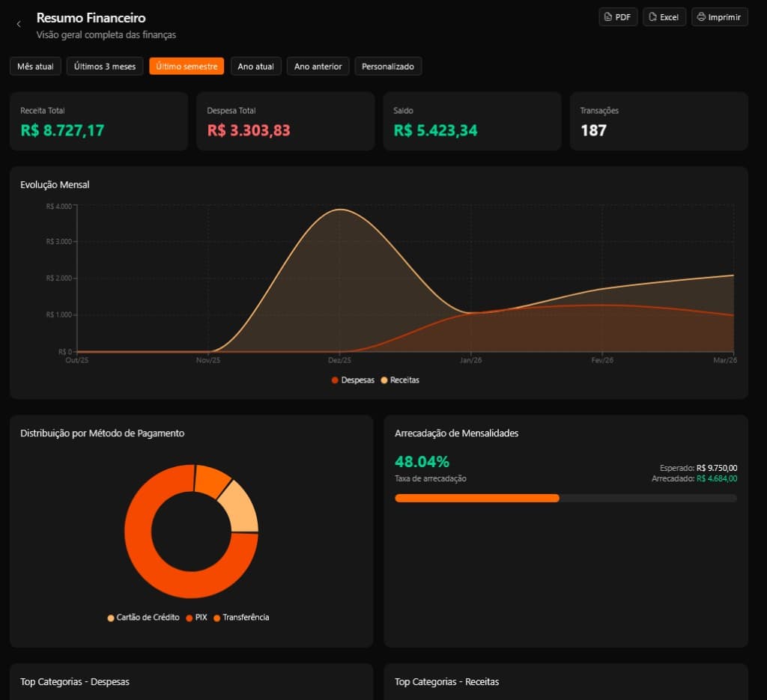The width and height of the screenshot is (767, 700).
Task: Open the Personalizado date range option
Action: point(388,67)
